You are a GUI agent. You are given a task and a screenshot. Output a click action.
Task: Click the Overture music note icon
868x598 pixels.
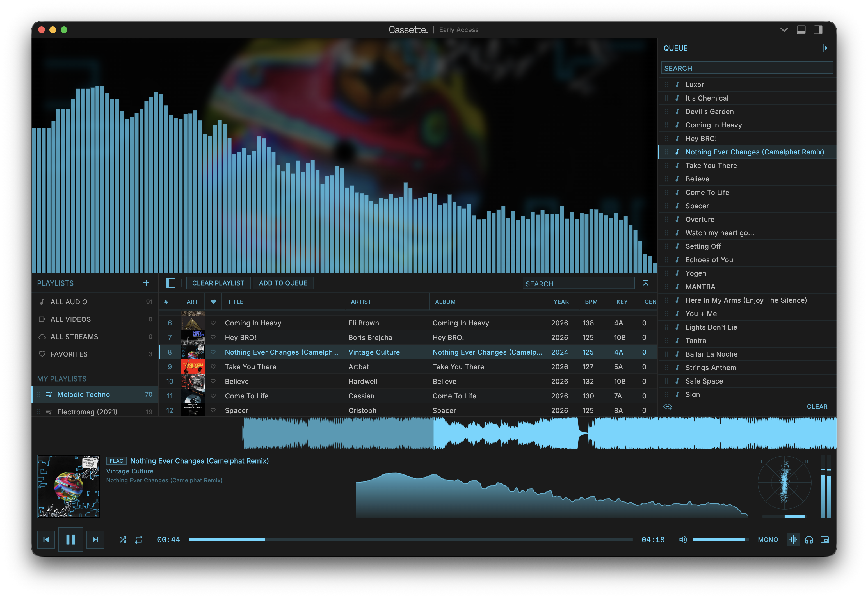click(677, 220)
